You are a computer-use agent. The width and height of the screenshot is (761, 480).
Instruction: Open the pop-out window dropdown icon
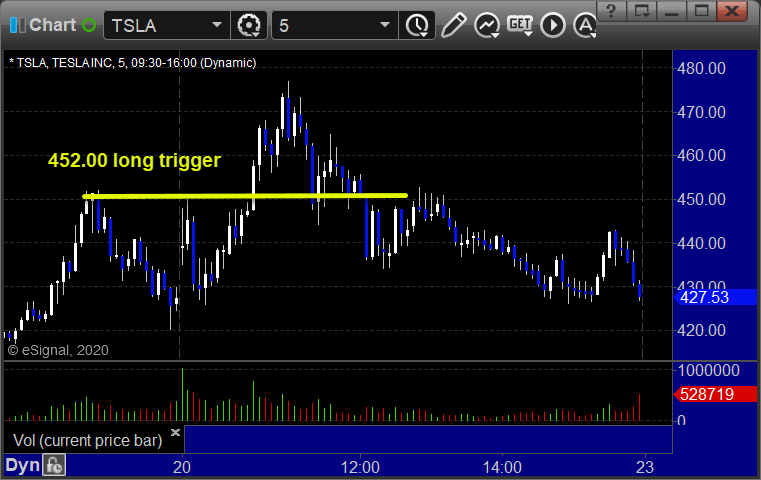(x=642, y=11)
